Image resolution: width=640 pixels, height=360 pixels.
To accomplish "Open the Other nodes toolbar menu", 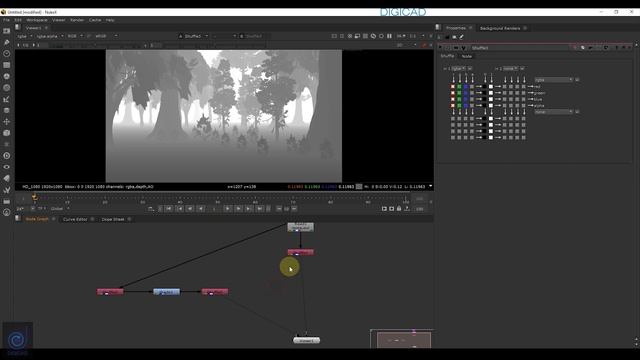I will click(x=7, y=201).
